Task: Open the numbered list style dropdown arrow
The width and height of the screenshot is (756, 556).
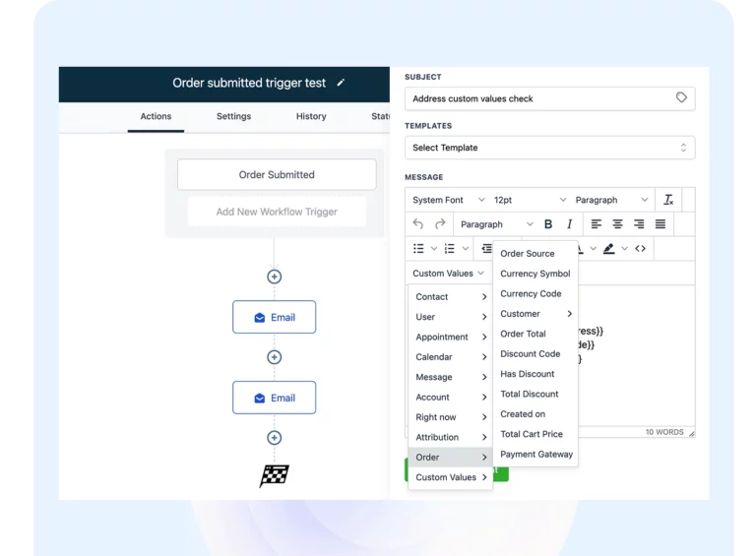Action: click(x=466, y=249)
